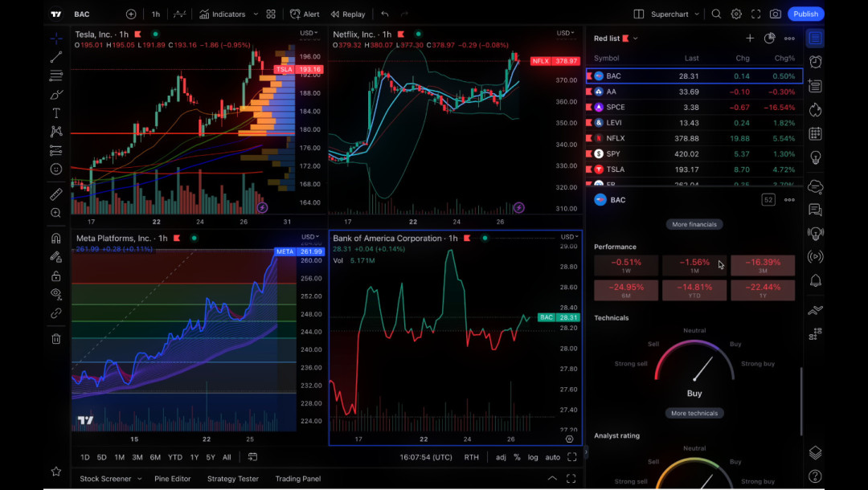The height and width of the screenshot is (490, 868).
Task: Expand the Stock Screener dropdown
Action: pos(140,479)
